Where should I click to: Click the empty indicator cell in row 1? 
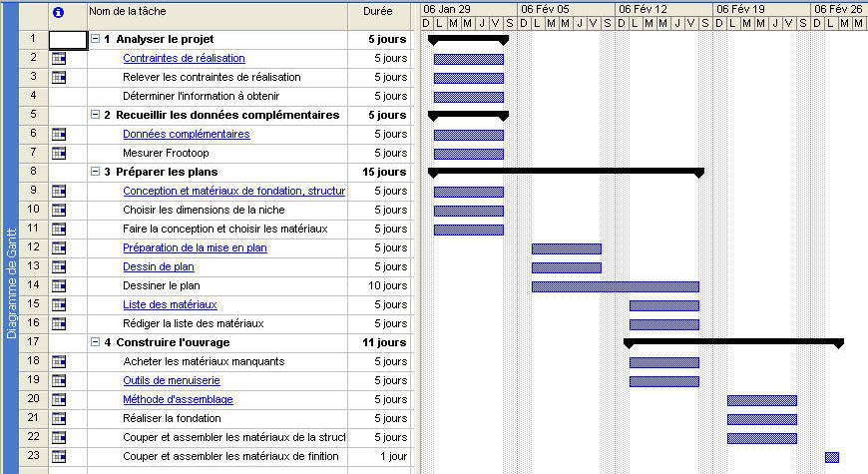point(68,40)
